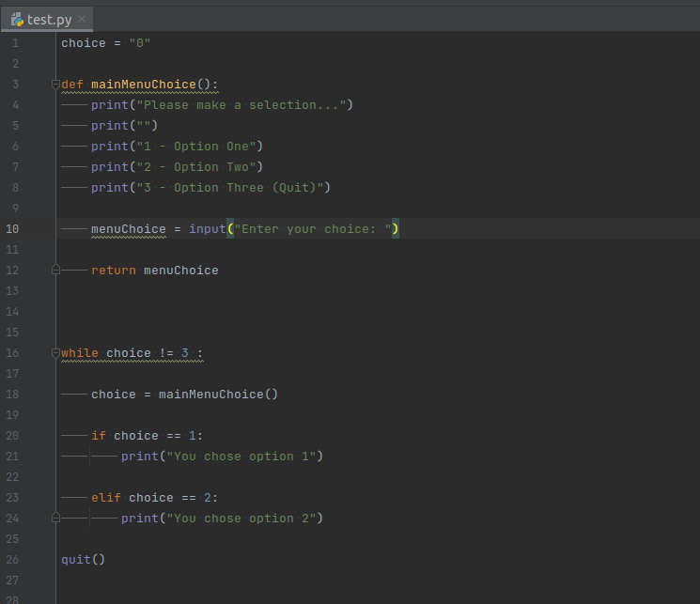This screenshot has height=604, width=700.
Task: Click the choice variable on line 1
Action: point(83,43)
